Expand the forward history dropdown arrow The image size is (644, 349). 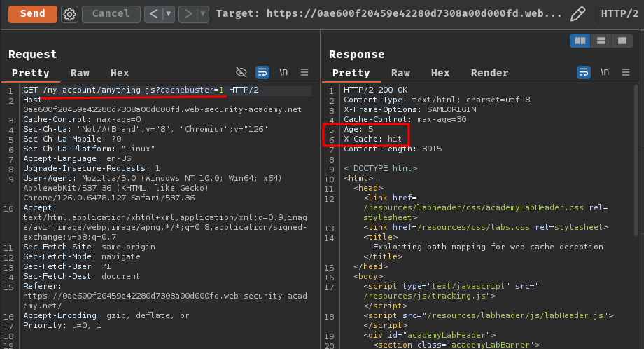203,14
